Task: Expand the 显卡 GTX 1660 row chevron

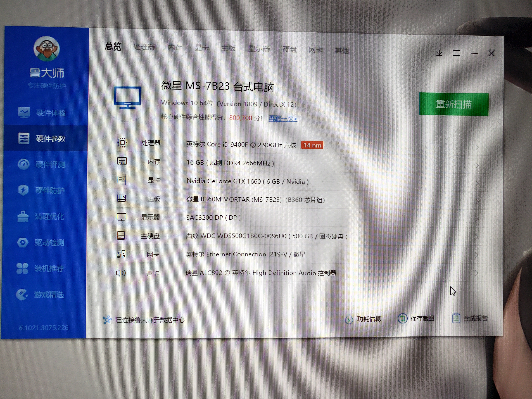Action: [477, 183]
